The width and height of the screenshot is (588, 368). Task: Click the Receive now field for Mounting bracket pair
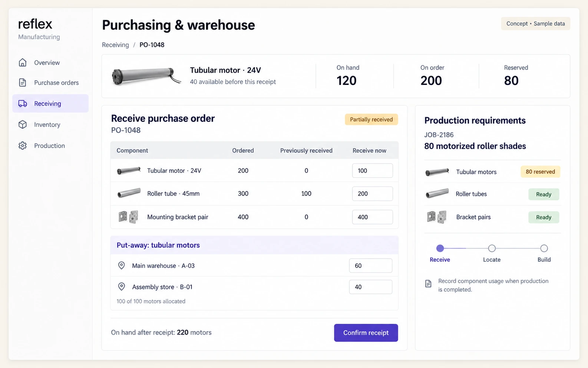tap(372, 217)
